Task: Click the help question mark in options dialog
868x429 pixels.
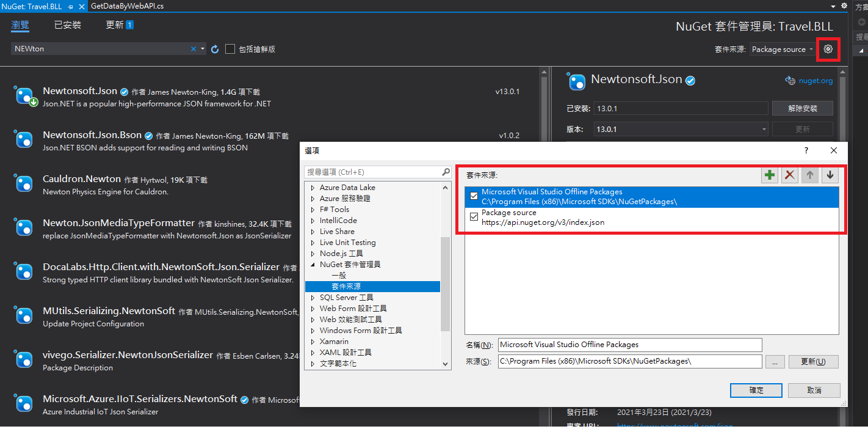Action: [x=806, y=150]
